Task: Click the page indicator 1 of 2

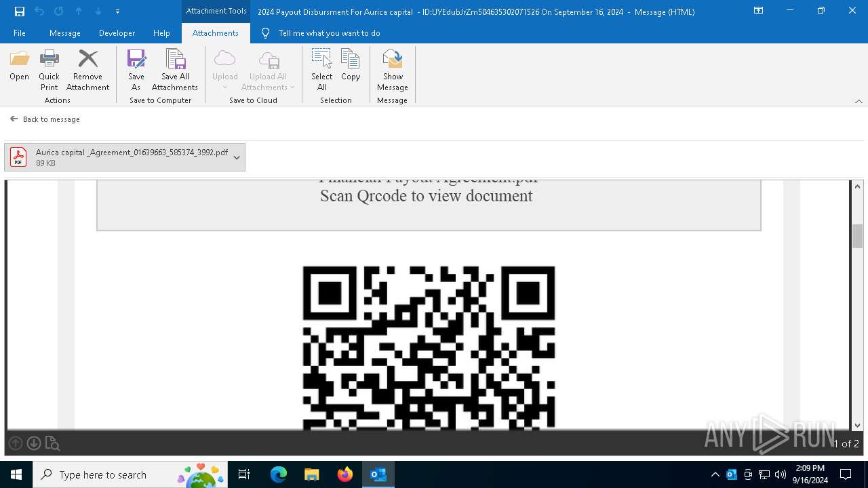Action: pyautogui.click(x=846, y=443)
